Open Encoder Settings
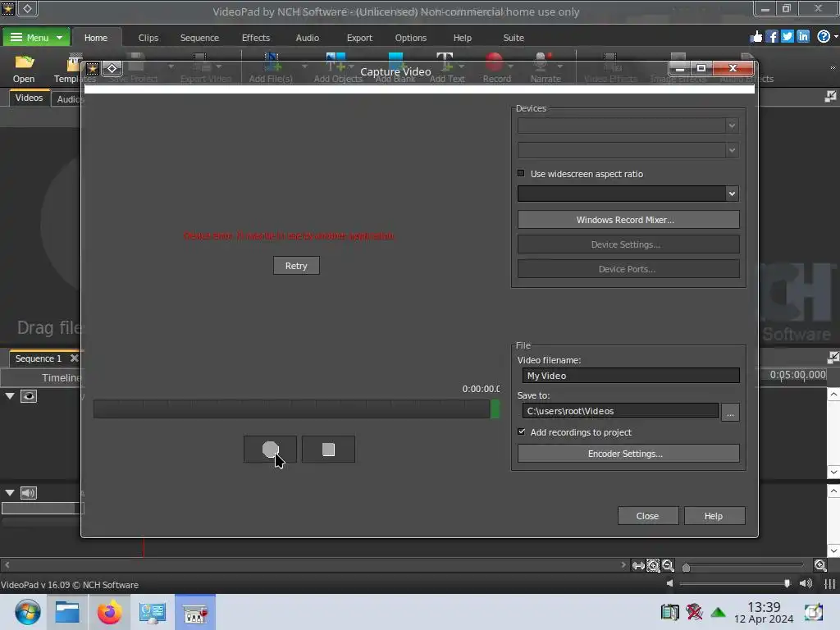The height and width of the screenshot is (630, 840). tap(628, 454)
